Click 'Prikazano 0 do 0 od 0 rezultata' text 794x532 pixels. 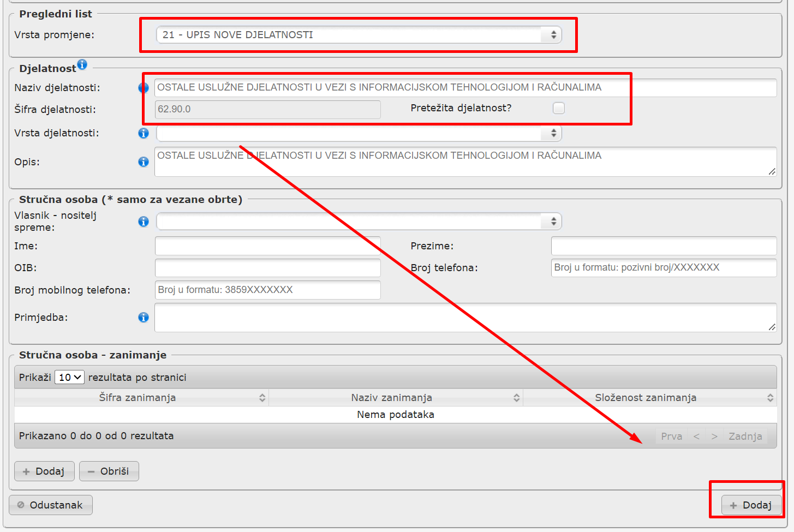(x=96, y=436)
